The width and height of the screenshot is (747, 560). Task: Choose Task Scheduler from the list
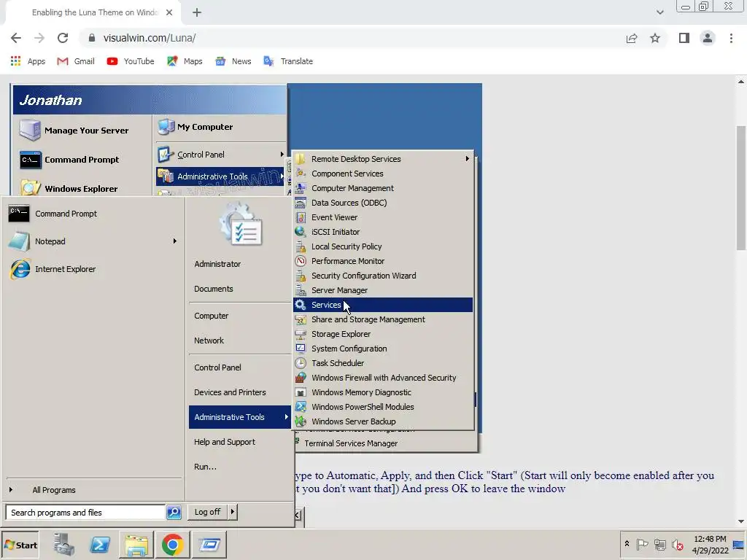tap(383, 363)
